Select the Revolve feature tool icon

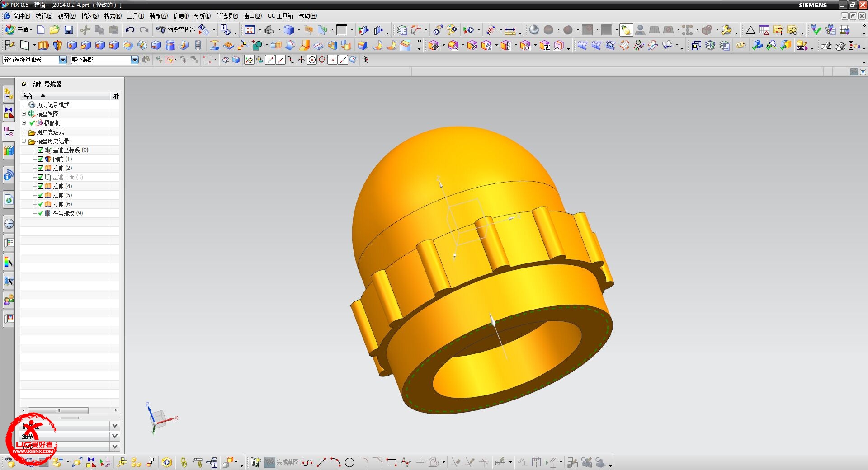[x=57, y=45]
